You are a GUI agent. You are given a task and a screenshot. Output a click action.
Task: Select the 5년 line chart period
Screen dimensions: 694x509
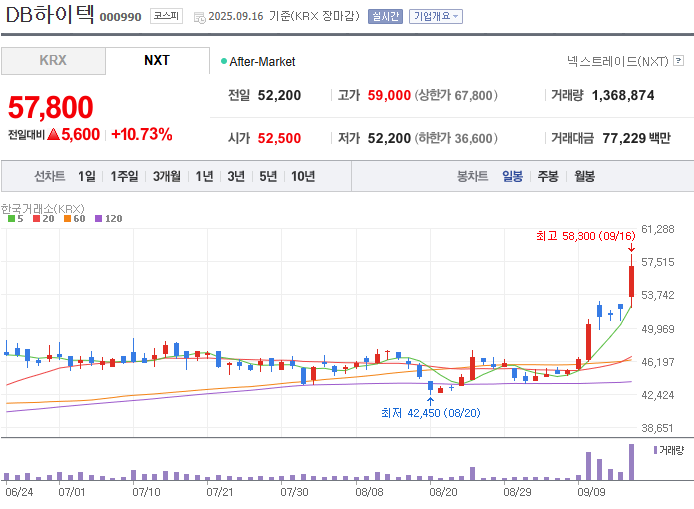point(268,176)
